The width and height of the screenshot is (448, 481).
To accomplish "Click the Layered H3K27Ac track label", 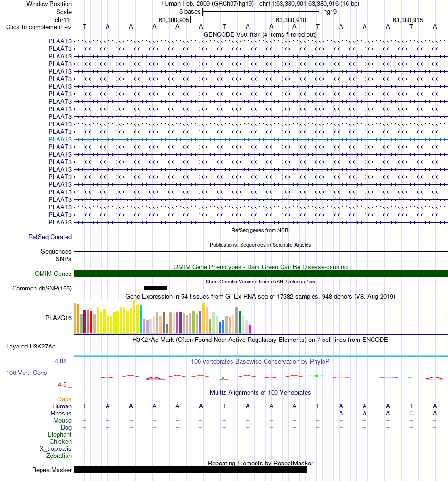I will point(31,346).
